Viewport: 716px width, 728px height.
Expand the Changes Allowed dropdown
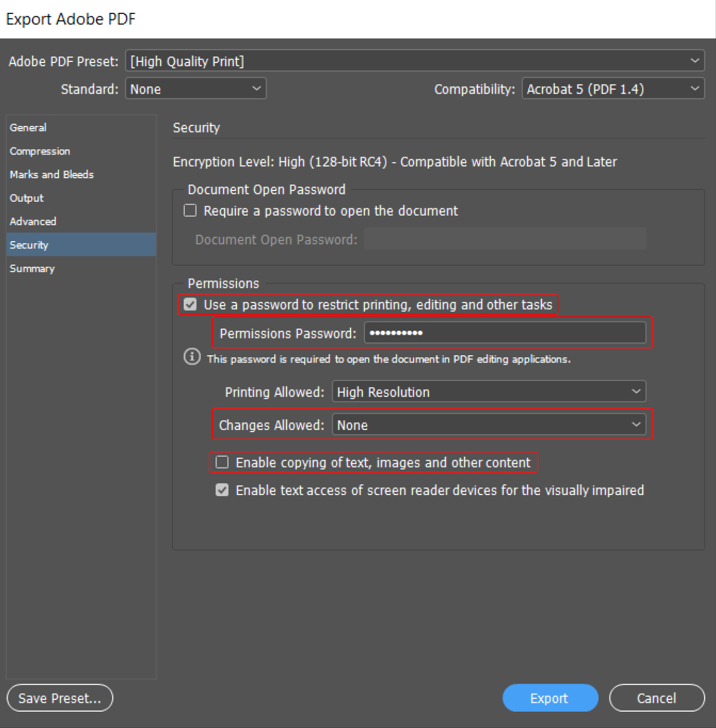[x=489, y=425]
